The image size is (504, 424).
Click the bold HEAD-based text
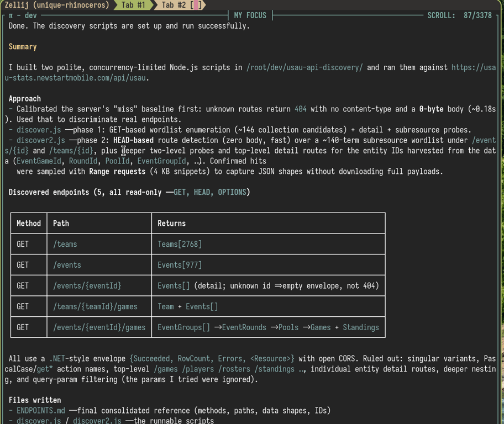(x=133, y=140)
